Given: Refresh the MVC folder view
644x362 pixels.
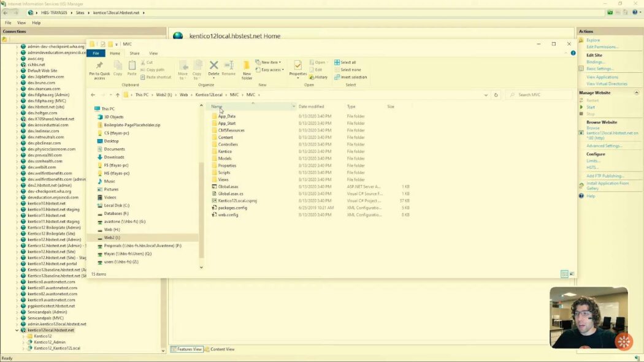Looking at the screenshot, I should tap(496, 95).
